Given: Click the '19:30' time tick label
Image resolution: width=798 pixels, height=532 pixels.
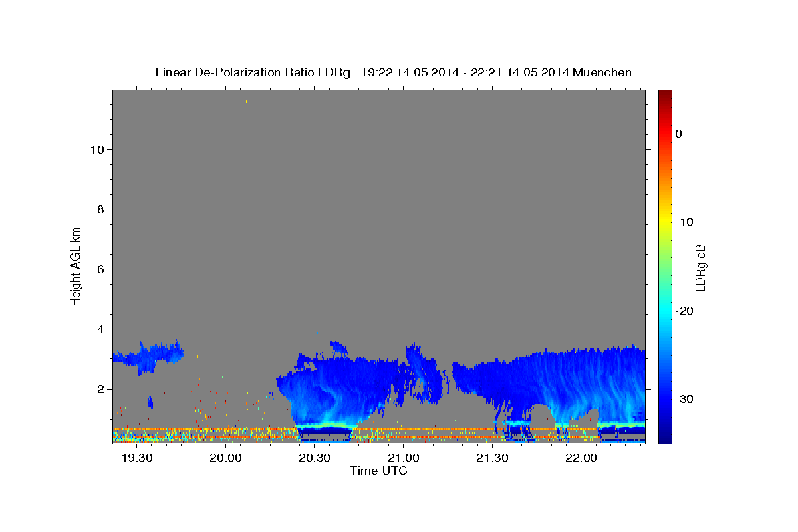Looking at the screenshot, I should pyautogui.click(x=136, y=458).
